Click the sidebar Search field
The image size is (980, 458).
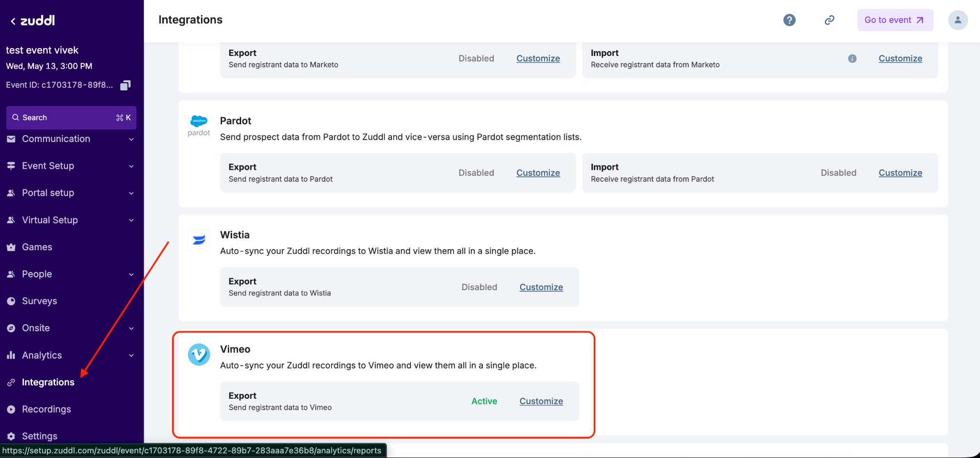[x=71, y=118]
